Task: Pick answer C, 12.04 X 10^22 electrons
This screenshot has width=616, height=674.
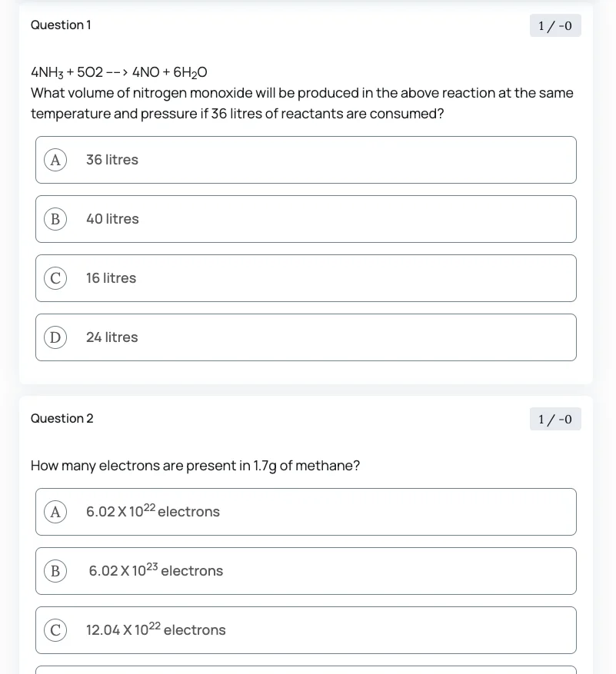Action: point(305,629)
